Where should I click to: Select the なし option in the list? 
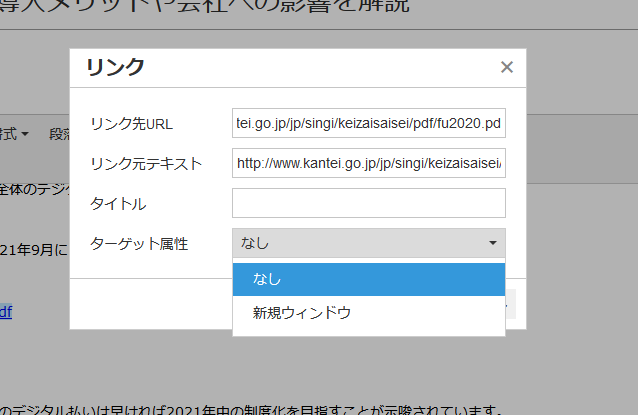point(368,279)
